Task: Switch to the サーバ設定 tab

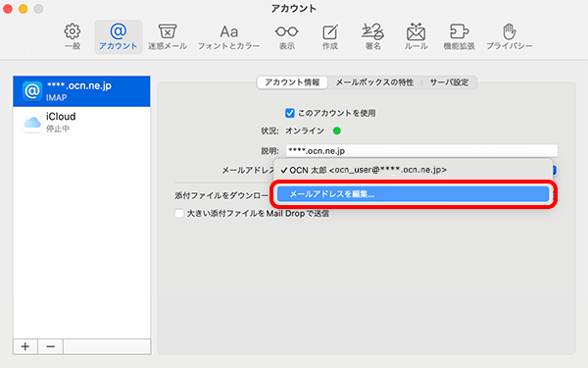Action: tap(449, 82)
